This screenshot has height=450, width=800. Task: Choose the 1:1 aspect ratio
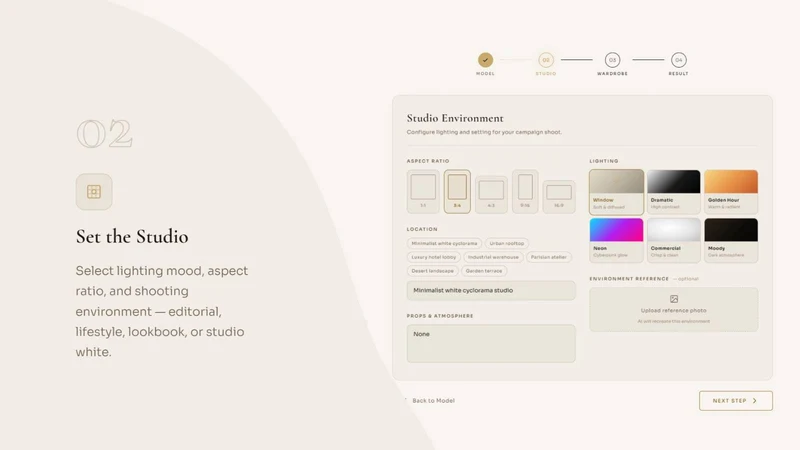coord(423,191)
